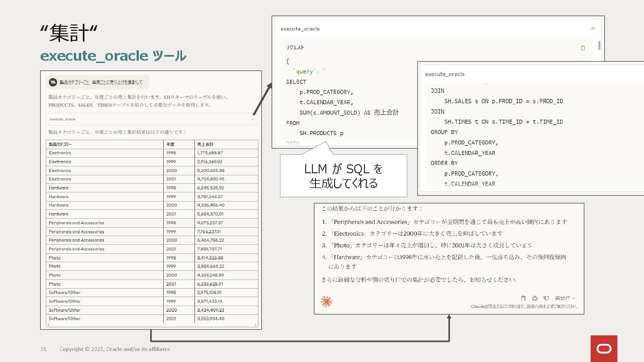Screen dimensions: 644x362
Task: Click the 'LLM が SQL を生成してくれる' callout
Action: coord(343,176)
